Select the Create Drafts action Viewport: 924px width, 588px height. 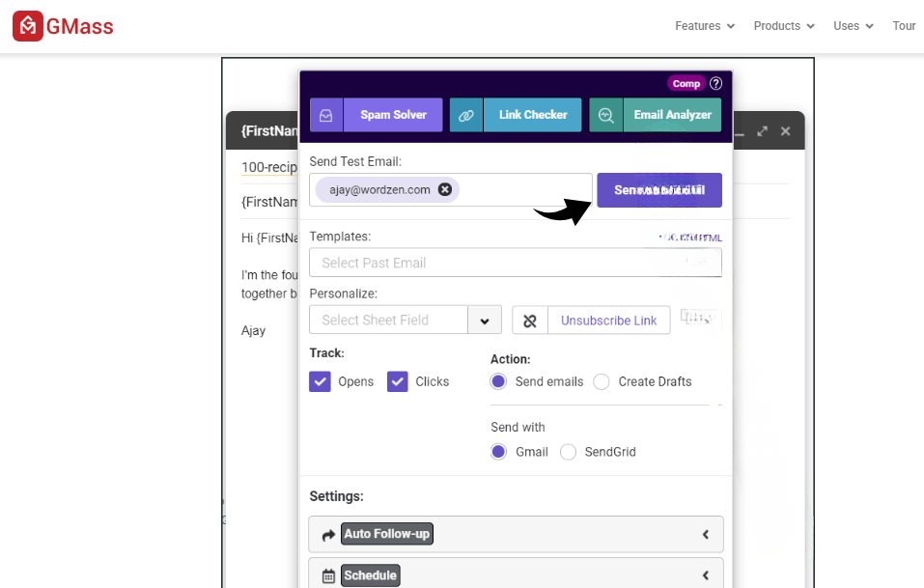pos(602,381)
